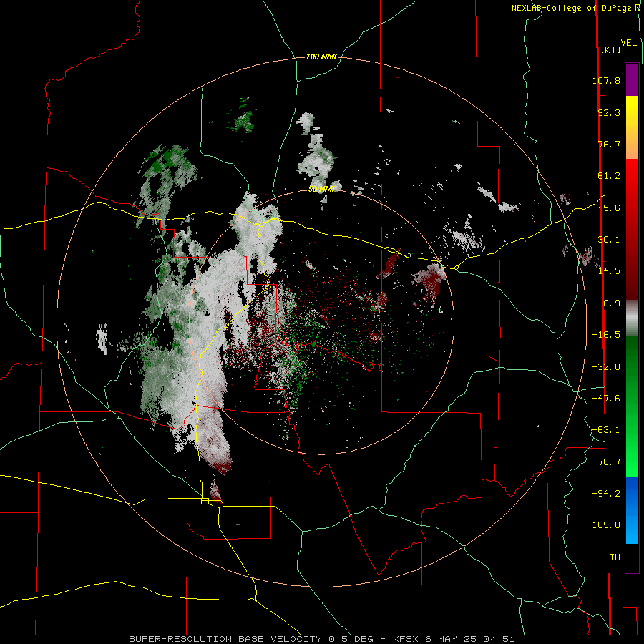
Task: Pick the red segment of the velocity scale
Action: (632, 229)
